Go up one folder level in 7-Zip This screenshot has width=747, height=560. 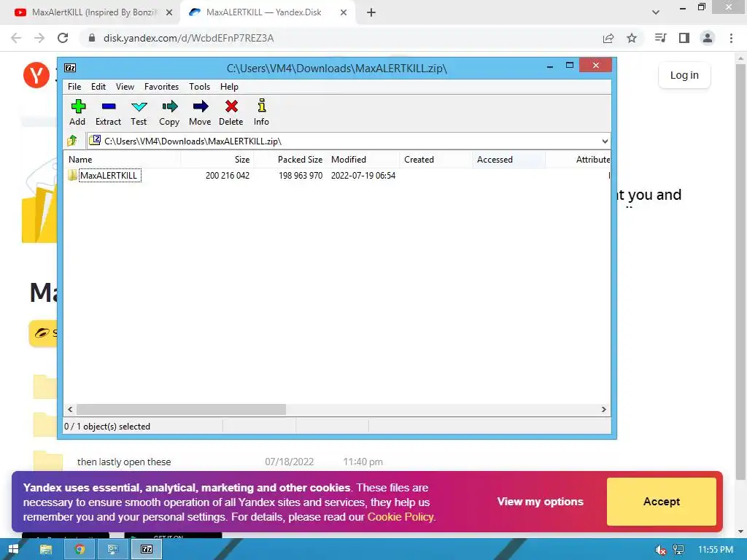(72, 141)
